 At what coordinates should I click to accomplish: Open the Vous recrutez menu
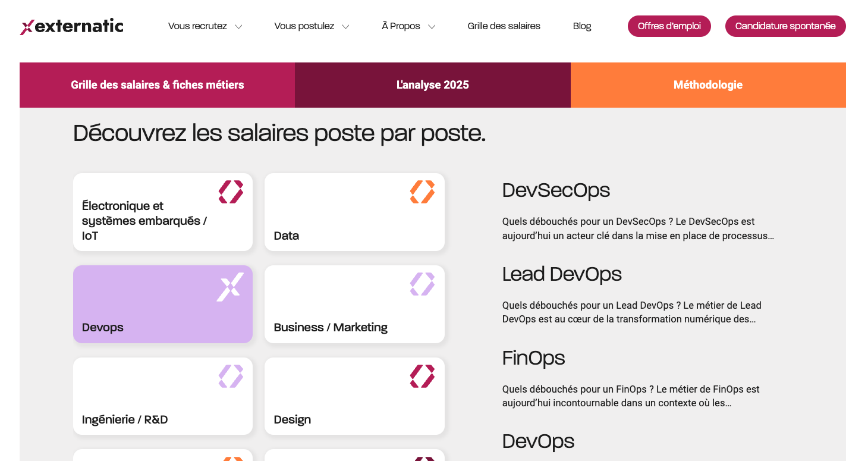pyautogui.click(x=197, y=26)
